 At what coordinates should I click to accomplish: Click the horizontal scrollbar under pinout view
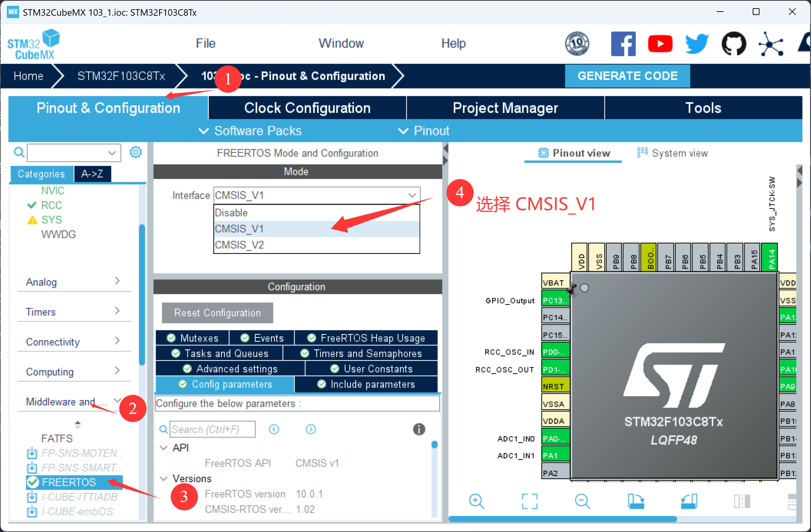tap(563, 519)
